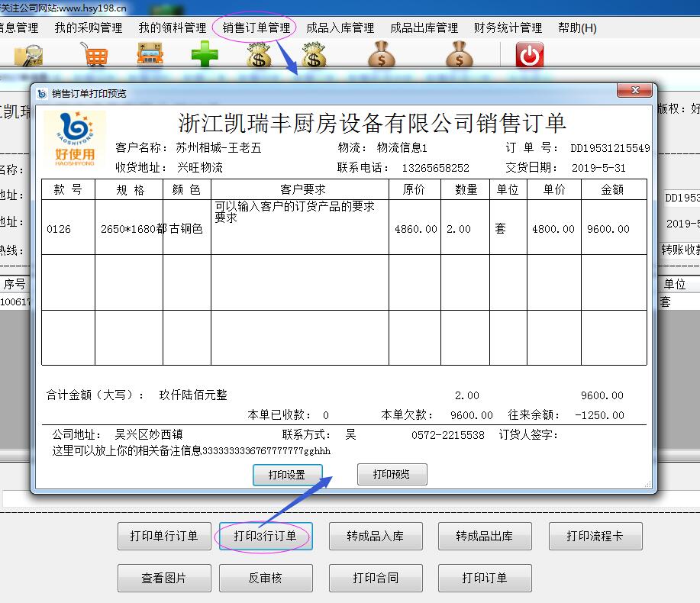
Task: Open the 我的领料管理 menu
Action: tap(173, 27)
